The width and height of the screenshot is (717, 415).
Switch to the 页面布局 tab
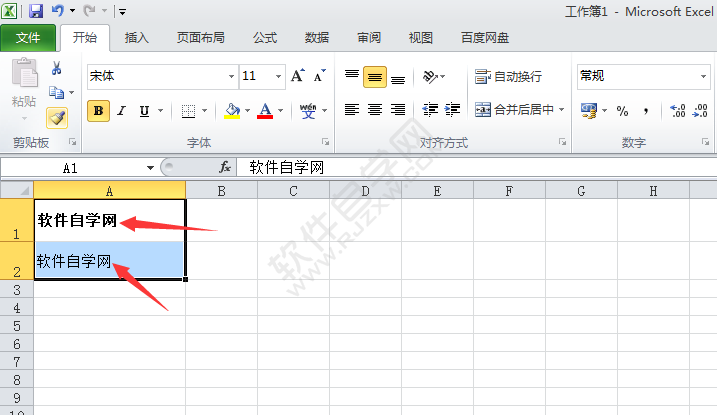(201, 38)
